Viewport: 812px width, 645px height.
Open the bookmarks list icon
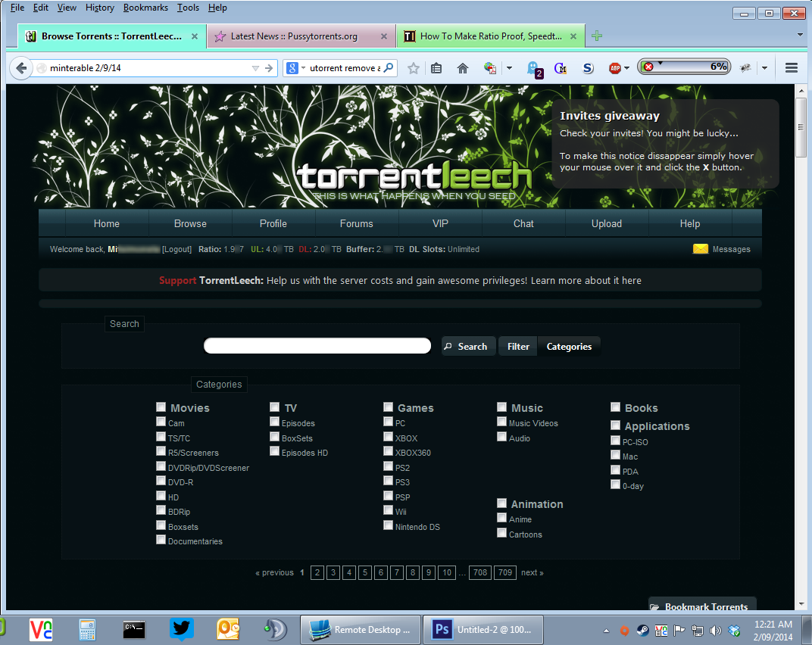[436, 68]
